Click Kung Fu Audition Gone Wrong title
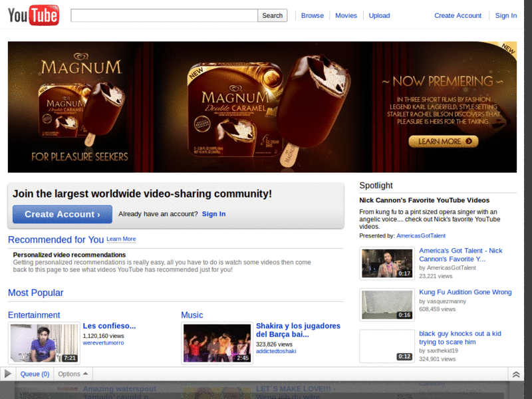Screen dimensions: 532x399 click(465, 292)
